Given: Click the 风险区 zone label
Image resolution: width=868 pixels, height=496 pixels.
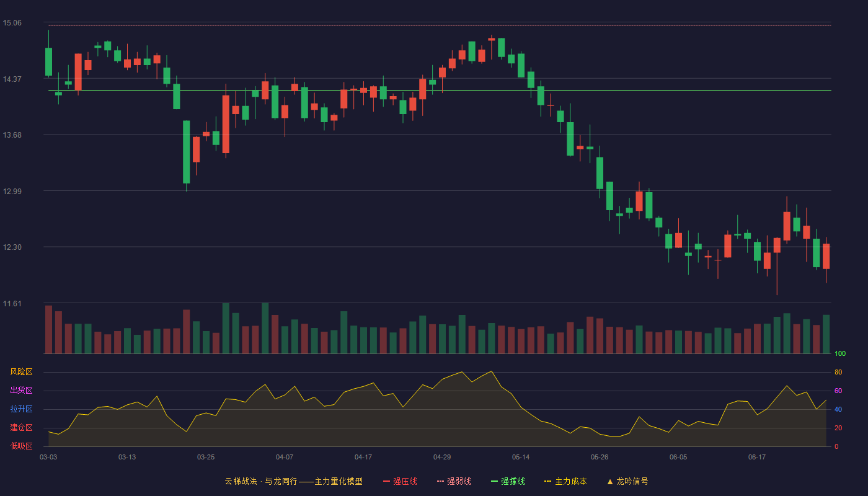Looking at the screenshot, I should coord(21,372).
